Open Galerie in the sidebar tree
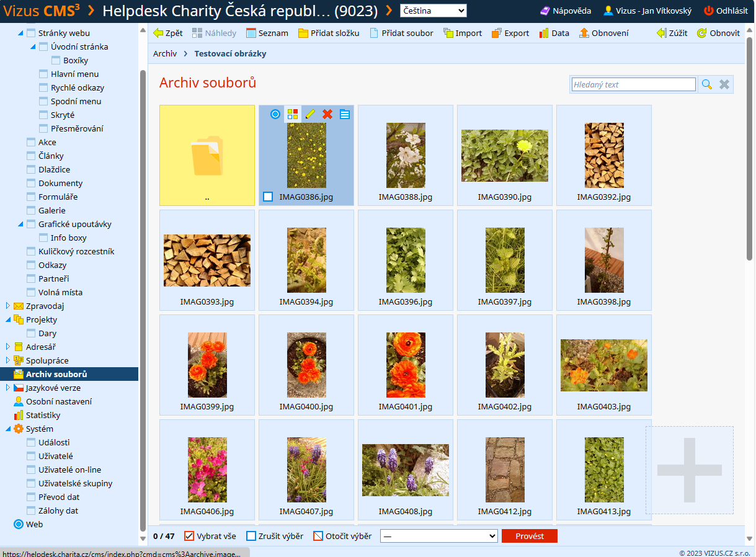The width and height of the screenshot is (756, 557). point(51,210)
